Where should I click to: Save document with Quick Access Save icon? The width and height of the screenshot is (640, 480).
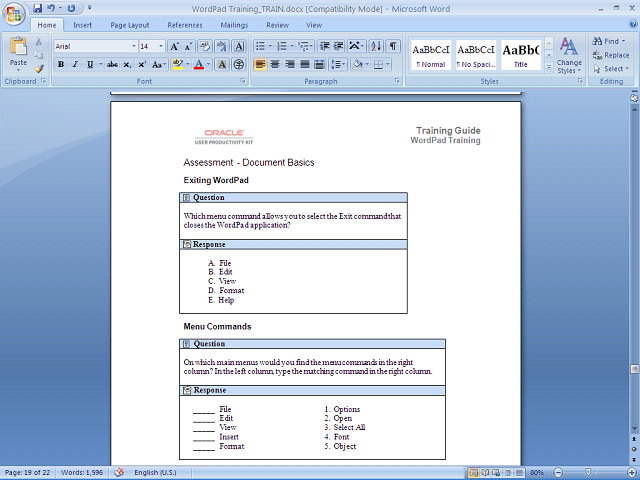[x=38, y=8]
